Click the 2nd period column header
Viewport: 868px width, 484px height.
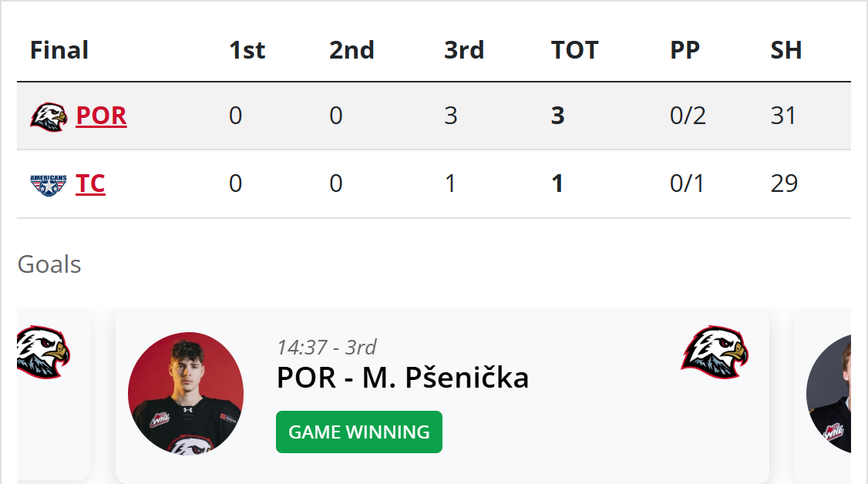coord(352,50)
